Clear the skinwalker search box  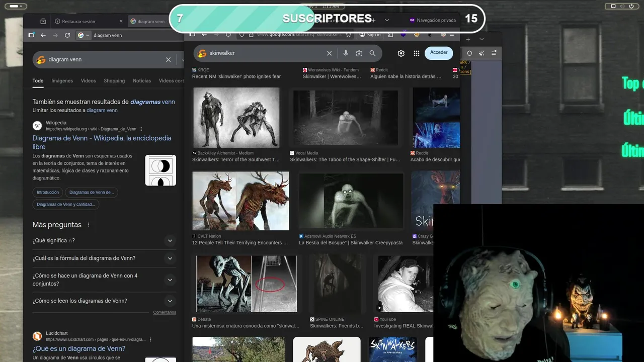point(330,53)
